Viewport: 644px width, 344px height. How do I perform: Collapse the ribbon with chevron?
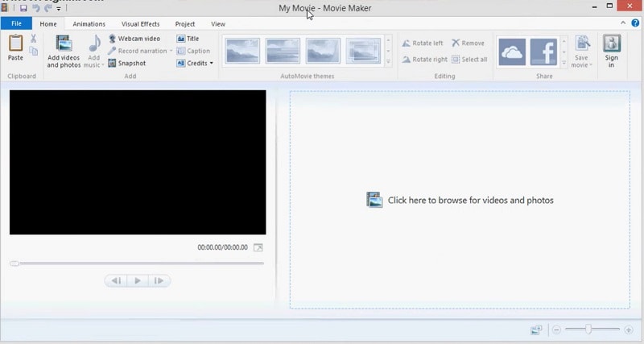tap(623, 23)
